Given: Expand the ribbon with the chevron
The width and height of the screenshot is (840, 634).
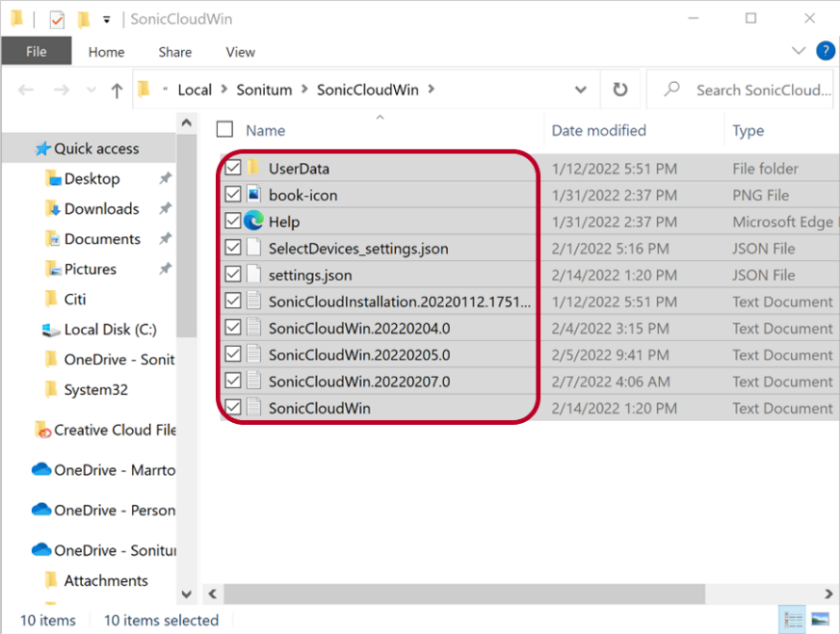Looking at the screenshot, I should [x=798, y=51].
